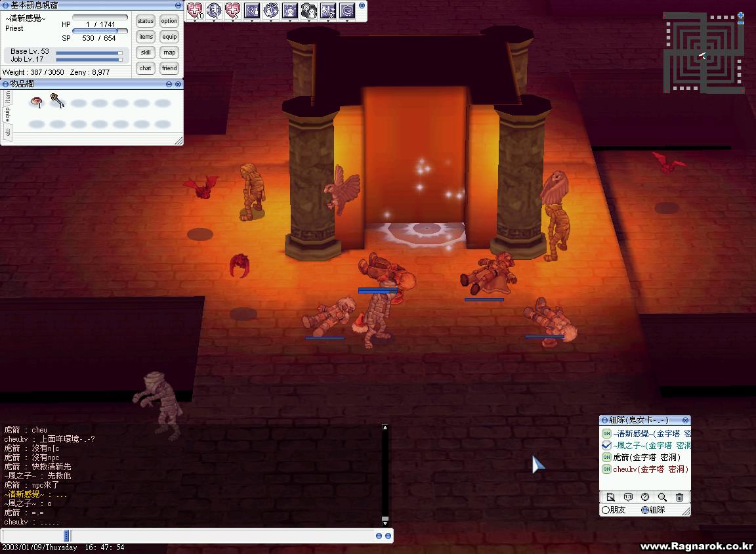Toggle the 物品欄 left title button
This screenshot has width=756, height=554.
pyautogui.click(x=6, y=84)
